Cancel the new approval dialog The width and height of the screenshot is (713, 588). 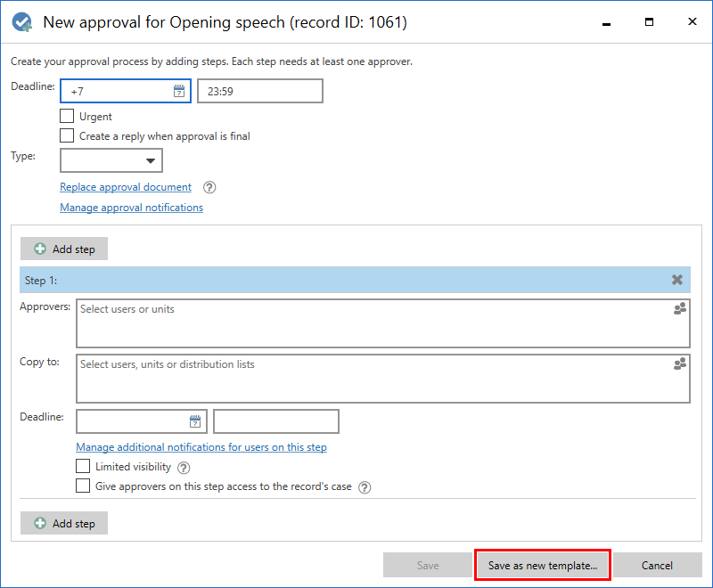click(x=658, y=565)
